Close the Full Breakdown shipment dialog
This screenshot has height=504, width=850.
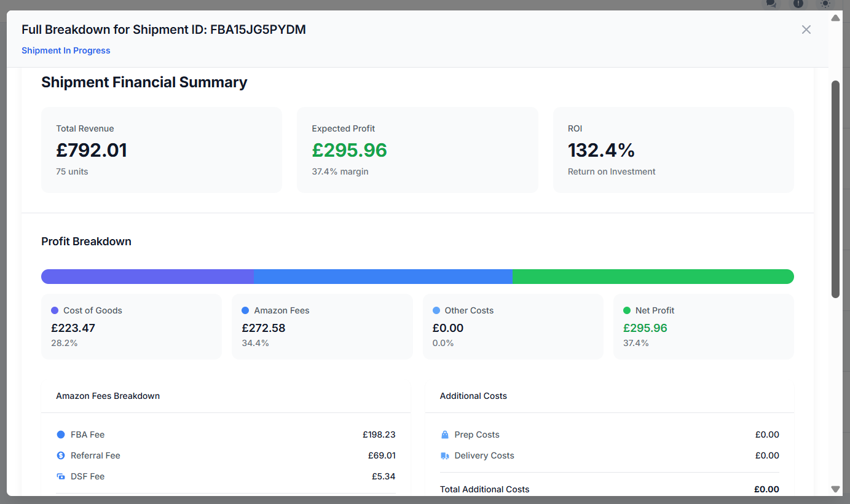(806, 30)
